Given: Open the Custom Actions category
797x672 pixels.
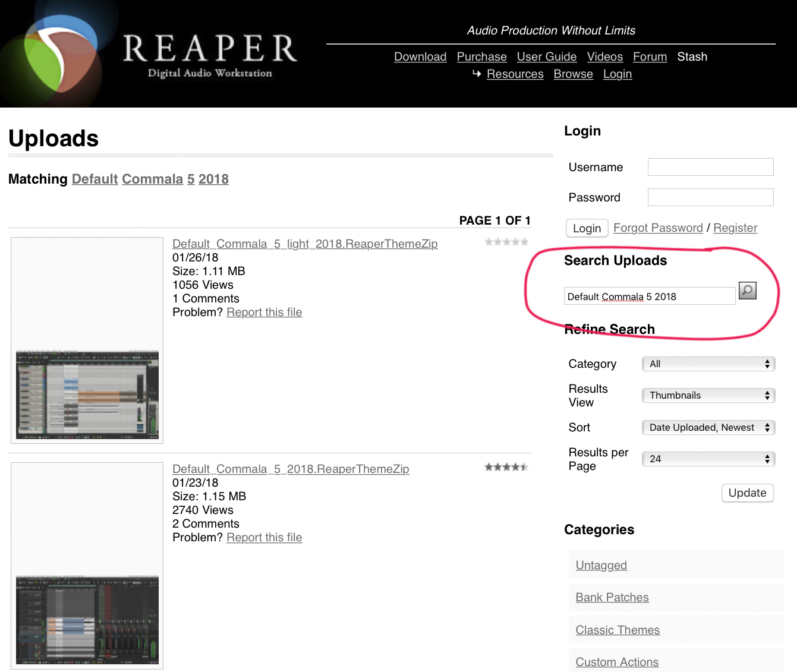Looking at the screenshot, I should pos(617,662).
